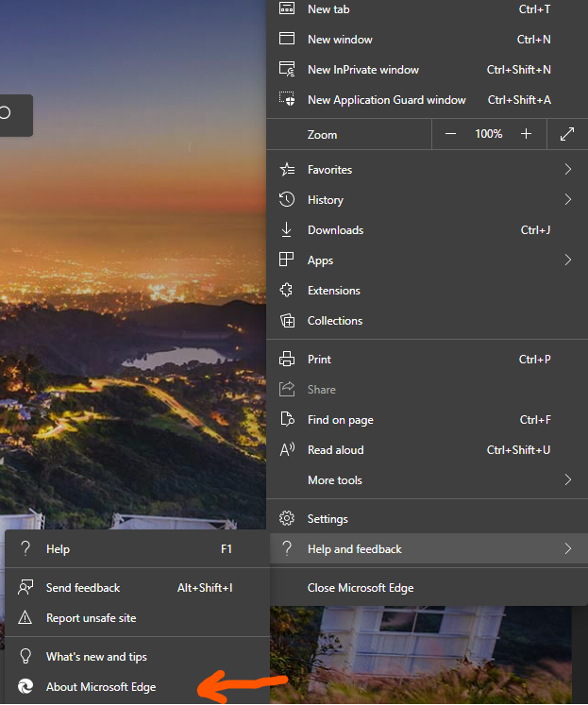
Task: Click the Application Guard window icon
Action: coord(288,100)
